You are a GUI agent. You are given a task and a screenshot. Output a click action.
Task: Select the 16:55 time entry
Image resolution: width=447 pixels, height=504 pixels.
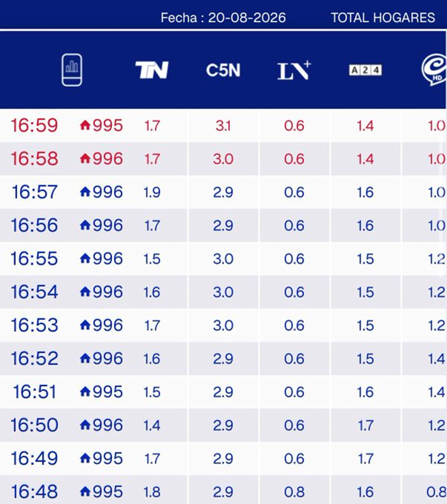(x=34, y=258)
